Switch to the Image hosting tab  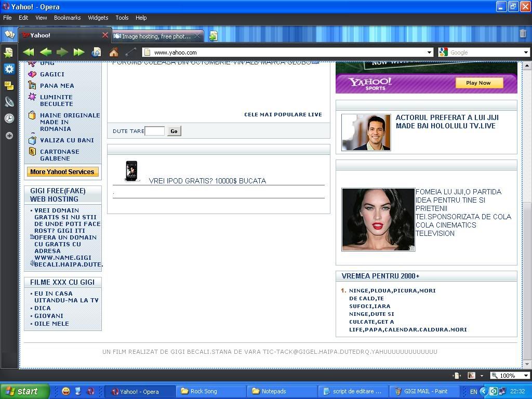[156, 36]
